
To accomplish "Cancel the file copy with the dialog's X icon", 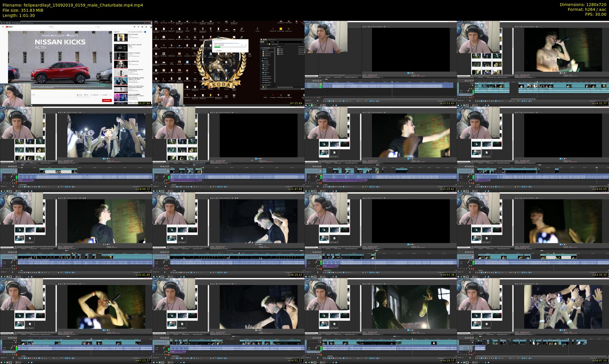I will click(x=246, y=45).
